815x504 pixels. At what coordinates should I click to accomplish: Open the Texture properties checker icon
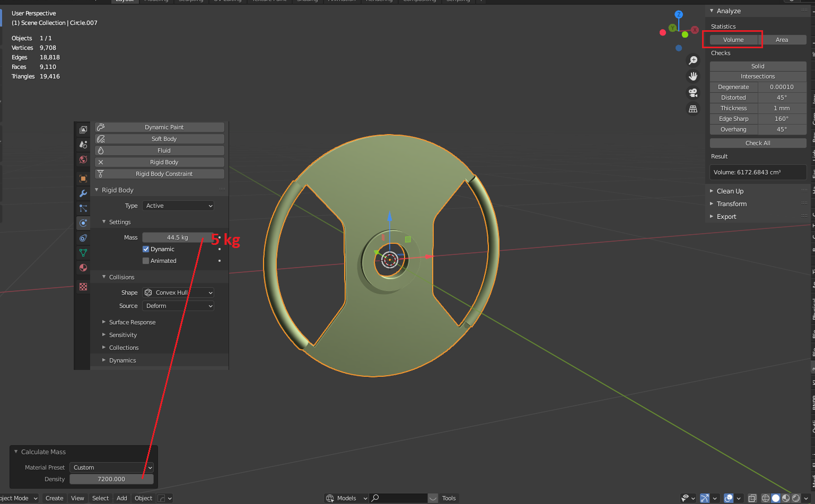coord(83,287)
